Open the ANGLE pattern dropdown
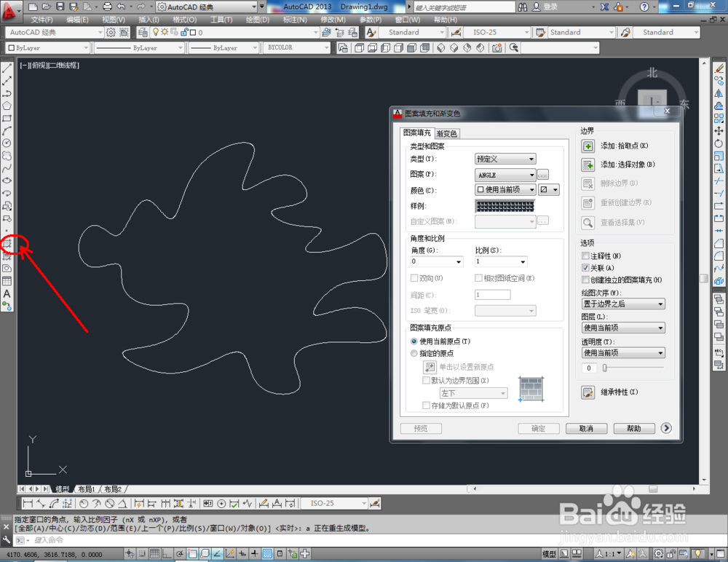Screen dimensions: 728x562 pos(505,175)
